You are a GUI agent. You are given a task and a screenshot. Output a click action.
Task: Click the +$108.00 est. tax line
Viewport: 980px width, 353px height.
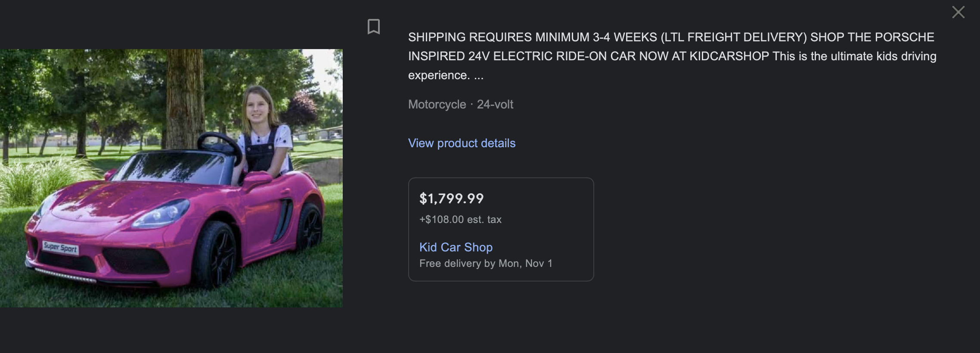tap(460, 220)
